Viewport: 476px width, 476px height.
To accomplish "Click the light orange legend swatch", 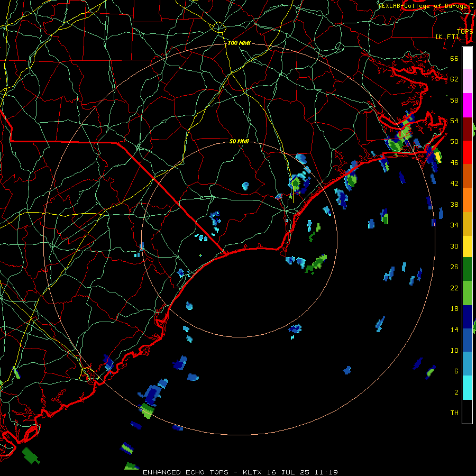I will (x=467, y=200).
